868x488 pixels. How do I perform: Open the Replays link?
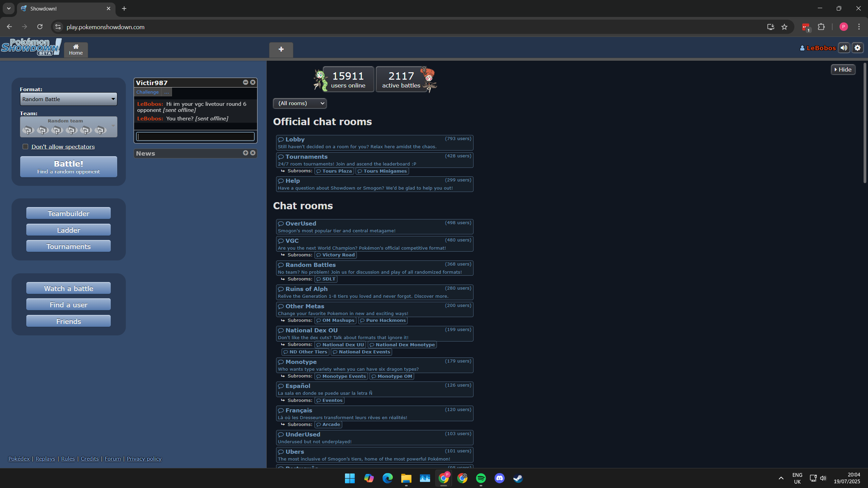pyautogui.click(x=45, y=458)
